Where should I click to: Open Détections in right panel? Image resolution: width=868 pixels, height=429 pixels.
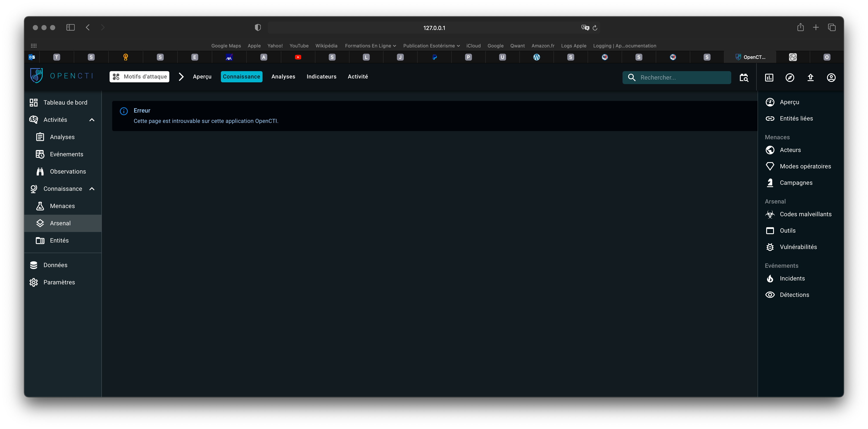pyautogui.click(x=794, y=295)
